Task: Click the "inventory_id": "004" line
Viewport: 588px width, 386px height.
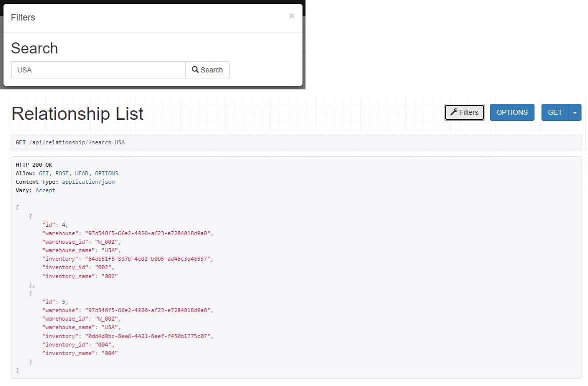Action: pyautogui.click(x=78, y=345)
